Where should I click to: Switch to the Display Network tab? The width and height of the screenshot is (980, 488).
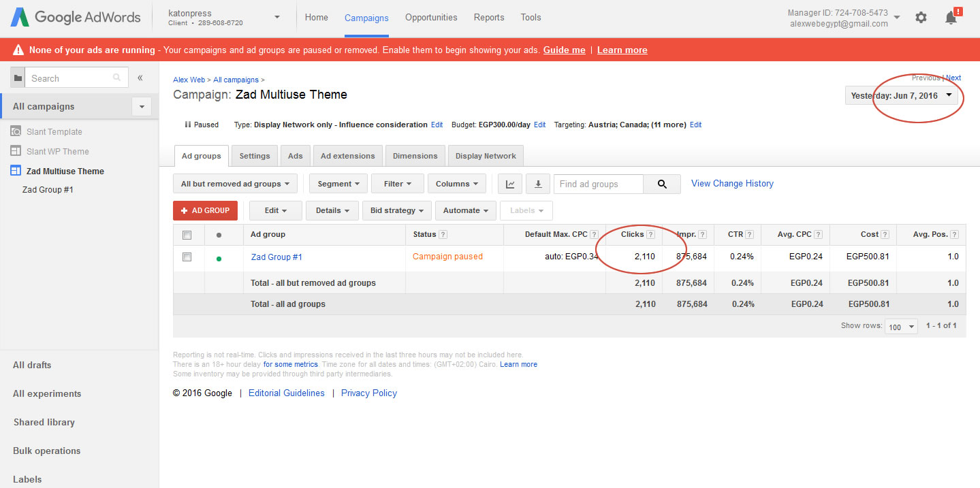(x=486, y=156)
